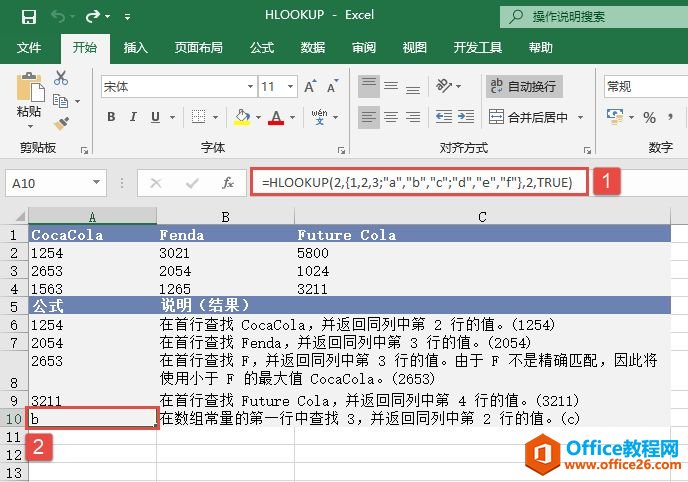Click the wén phonetic guide icon
The height and width of the screenshot is (482, 688).
319,117
